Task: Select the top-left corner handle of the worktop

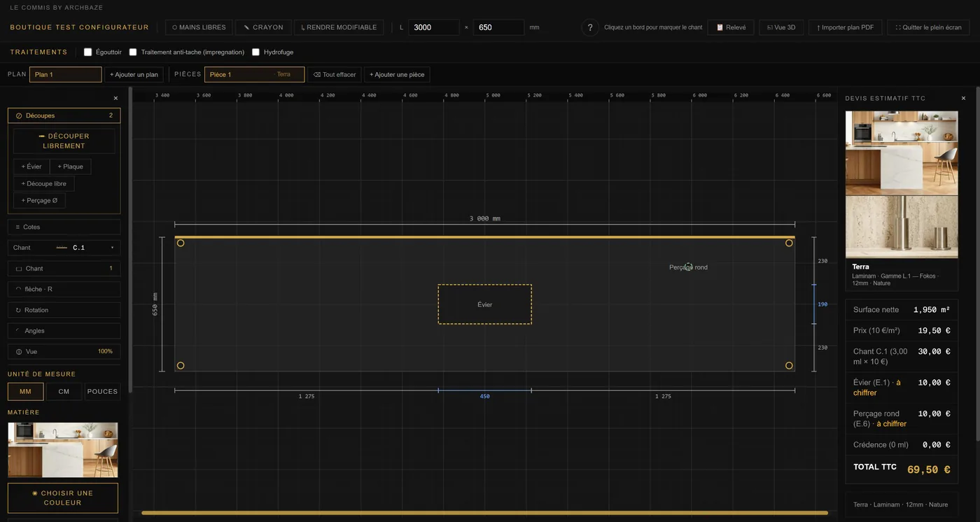Action: [181, 243]
